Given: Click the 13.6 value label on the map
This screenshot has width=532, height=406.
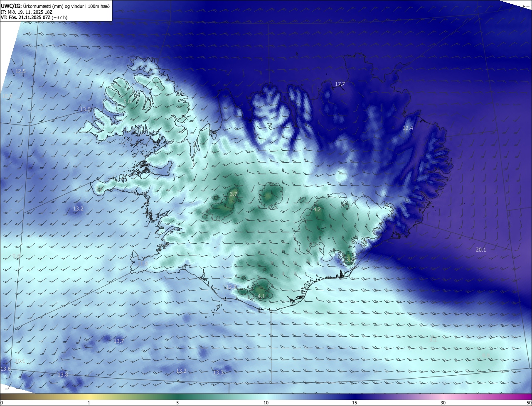Looking at the screenshot, I should (5, 369).
